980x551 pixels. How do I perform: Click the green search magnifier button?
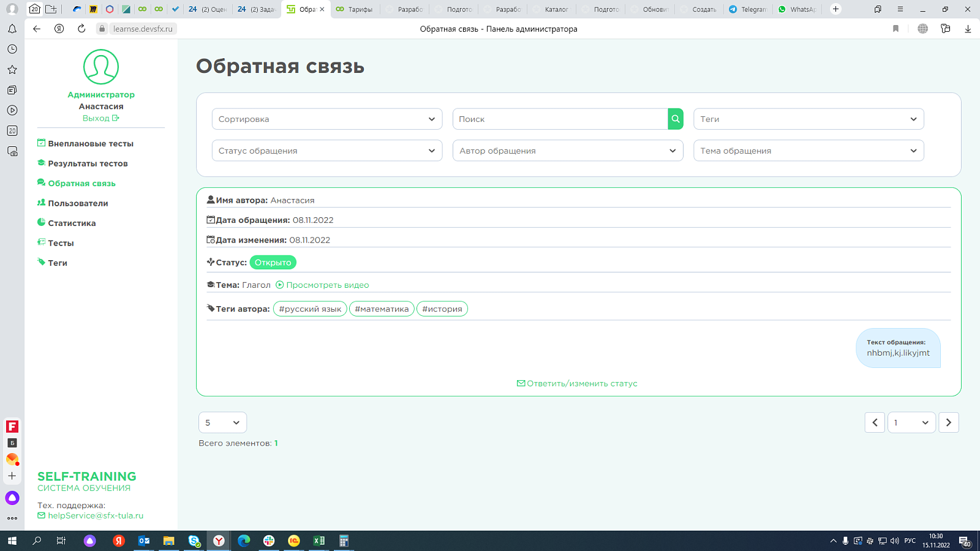[x=676, y=119]
